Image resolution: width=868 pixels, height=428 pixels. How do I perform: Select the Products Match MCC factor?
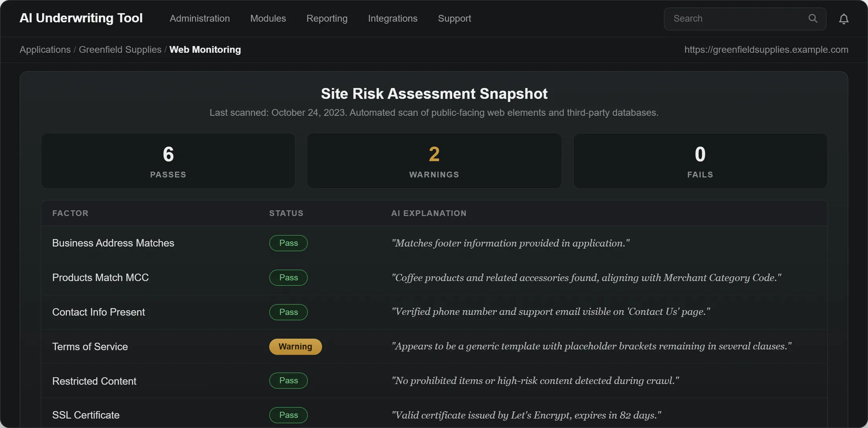[x=100, y=278]
